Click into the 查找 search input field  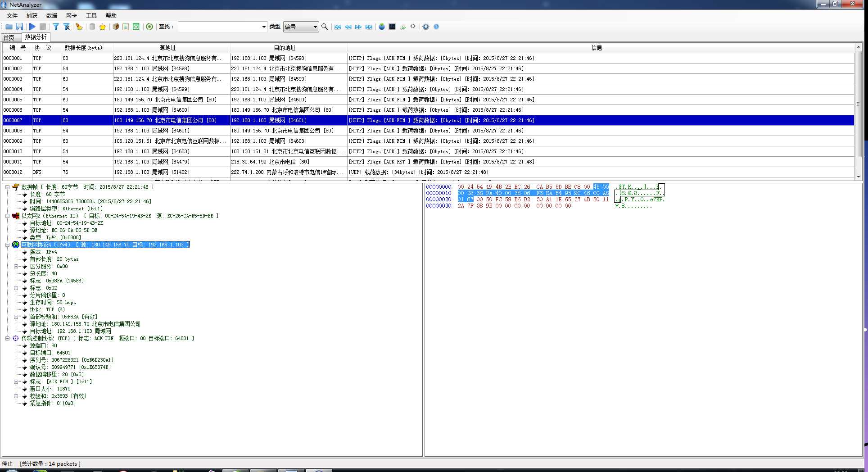coord(220,27)
